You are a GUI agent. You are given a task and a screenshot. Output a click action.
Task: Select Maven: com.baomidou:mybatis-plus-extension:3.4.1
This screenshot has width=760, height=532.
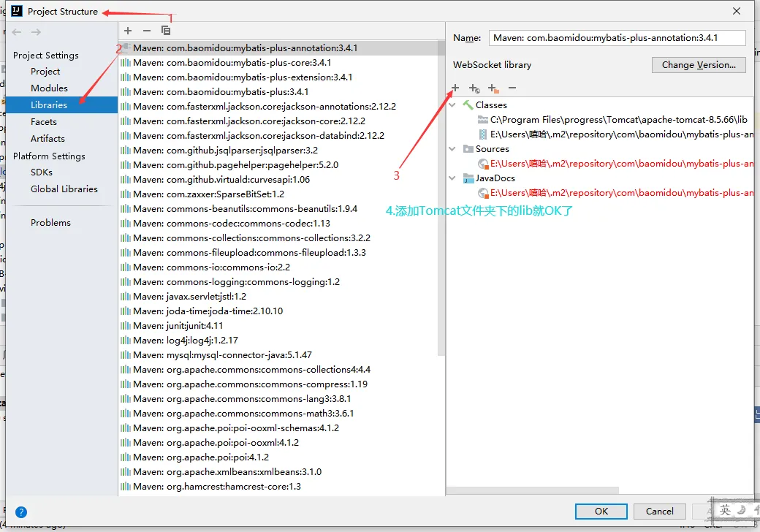[280, 77]
